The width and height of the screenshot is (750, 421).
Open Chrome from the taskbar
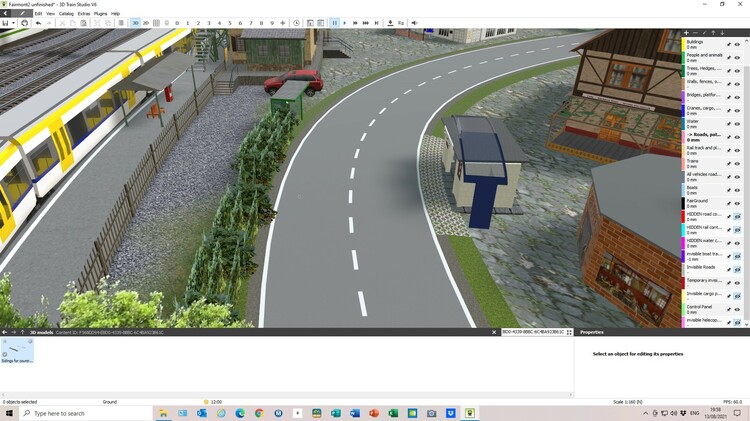(259, 413)
